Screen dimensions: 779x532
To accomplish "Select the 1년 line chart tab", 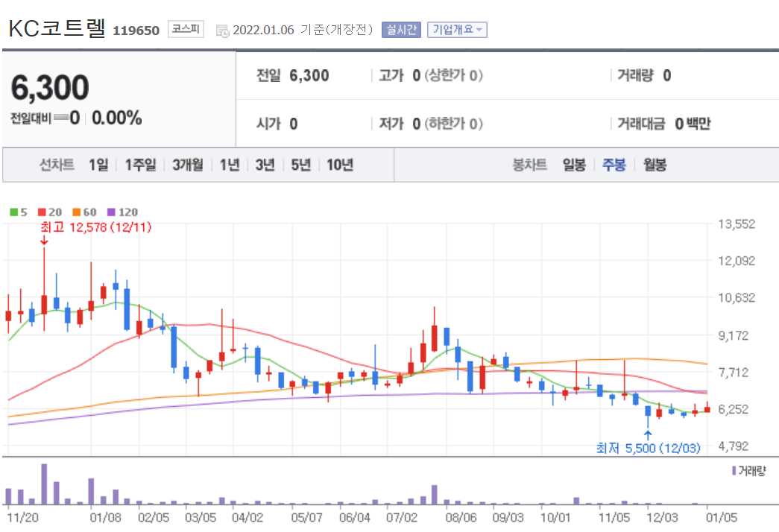I will point(230,165).
